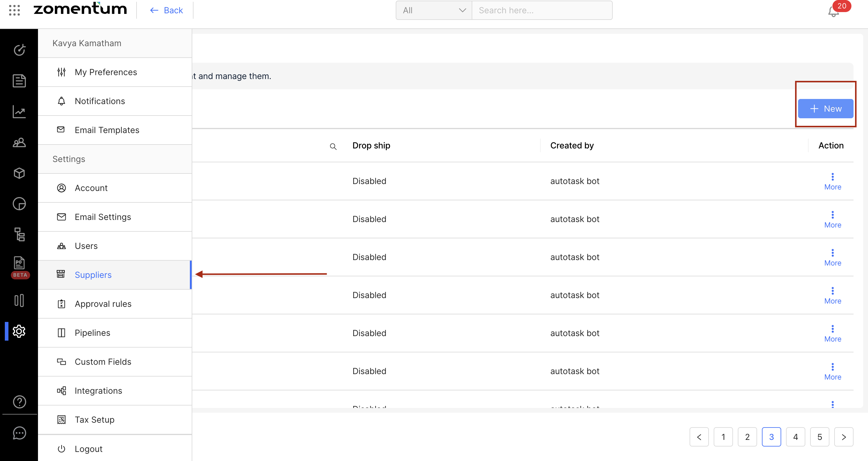
Task: Click the Search here input field
Action: (x=542, y=11)
